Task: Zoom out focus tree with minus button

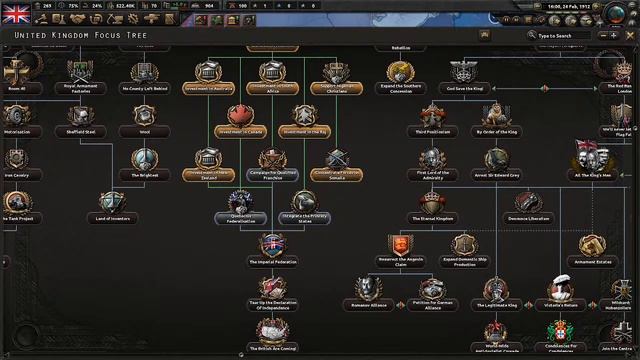Action: tap(604, 36)
